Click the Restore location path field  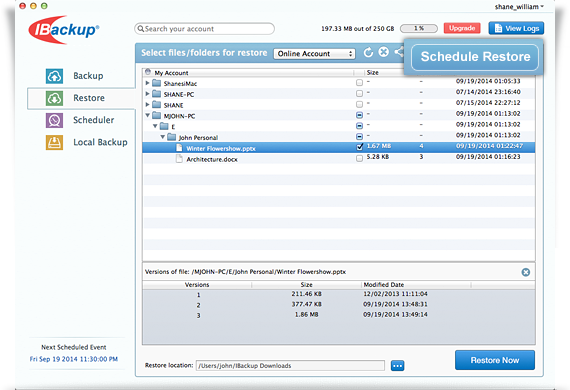pos(290,366)
